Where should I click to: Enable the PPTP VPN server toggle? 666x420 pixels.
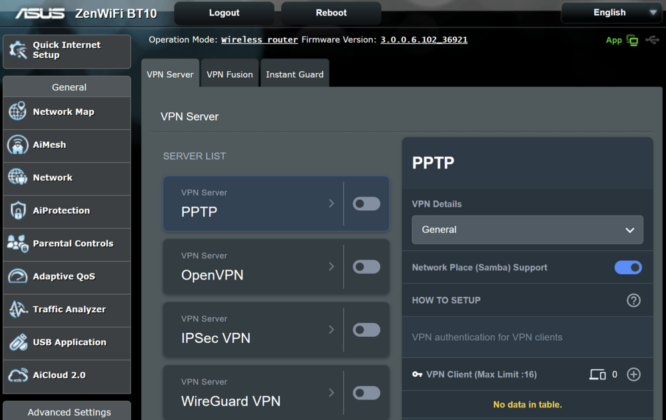pos(366,204)
